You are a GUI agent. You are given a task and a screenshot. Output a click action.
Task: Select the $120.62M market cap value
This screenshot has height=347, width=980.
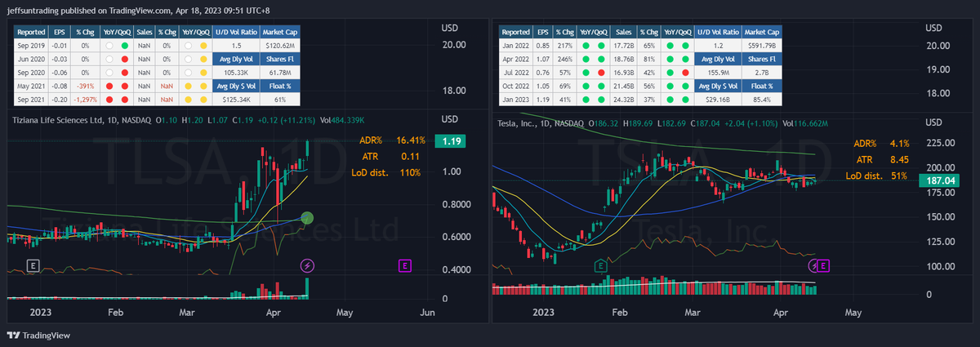tap(278, 45)
